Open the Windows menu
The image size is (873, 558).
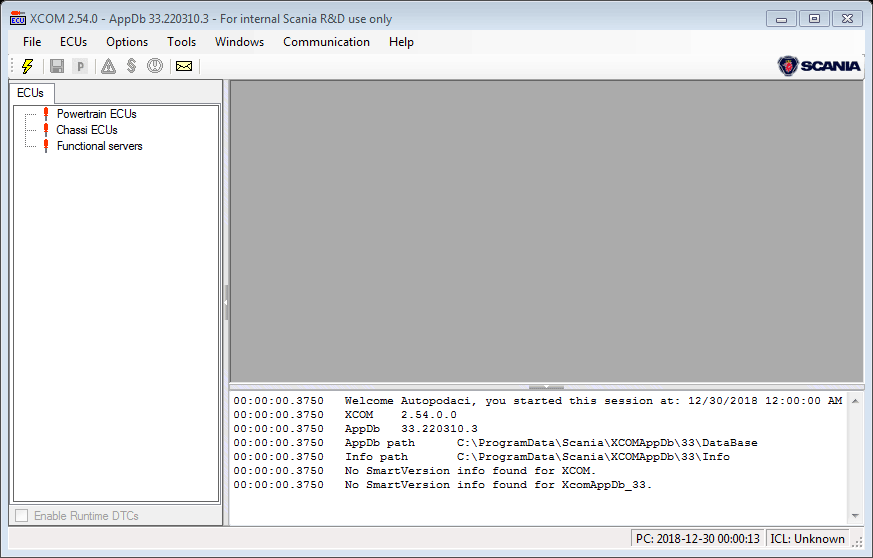coord(239,42)
